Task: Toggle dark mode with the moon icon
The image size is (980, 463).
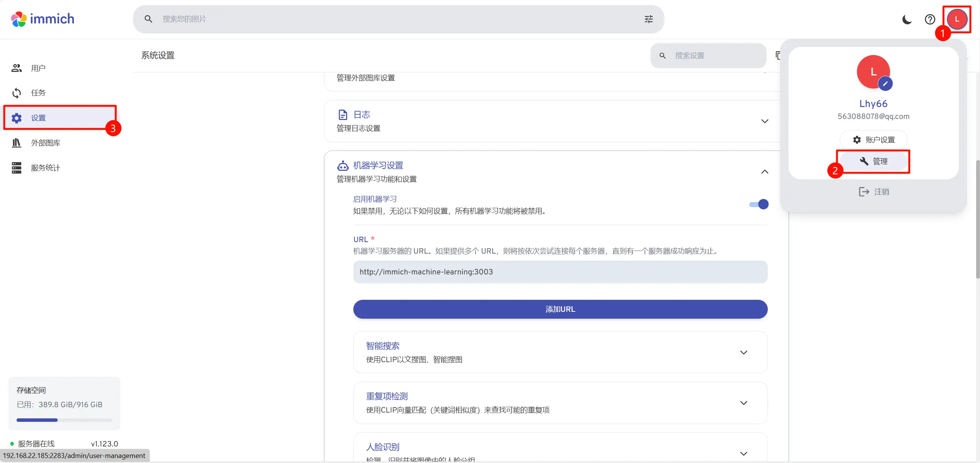Action: tap(907, 19)
